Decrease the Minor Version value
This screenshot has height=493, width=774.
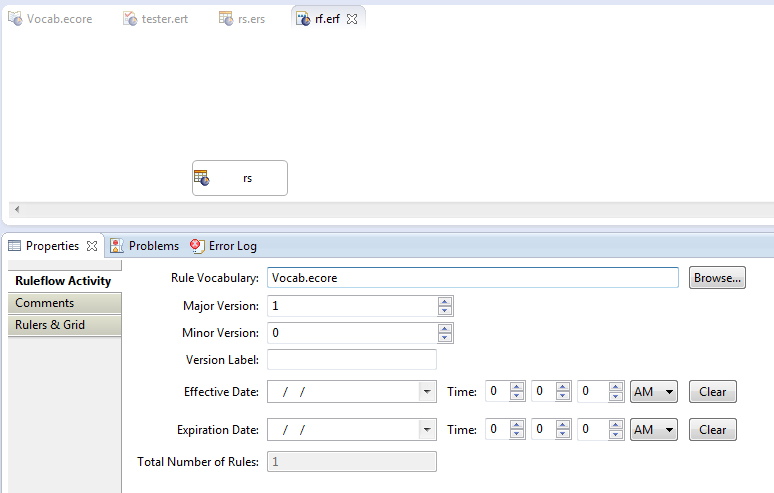445,338
